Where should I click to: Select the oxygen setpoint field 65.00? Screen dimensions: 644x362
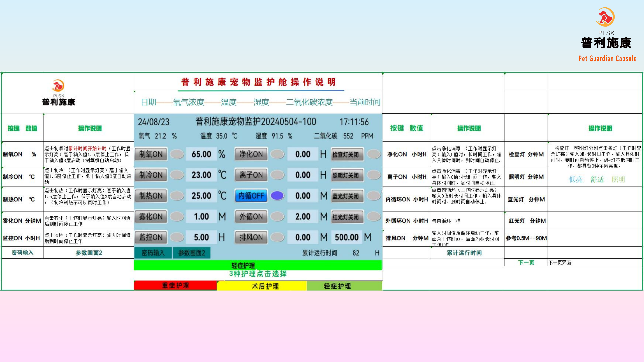click(201, 154)
